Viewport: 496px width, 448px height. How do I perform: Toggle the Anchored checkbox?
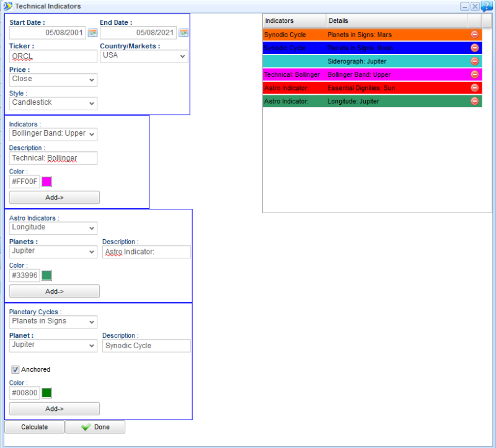click(15, 369)
